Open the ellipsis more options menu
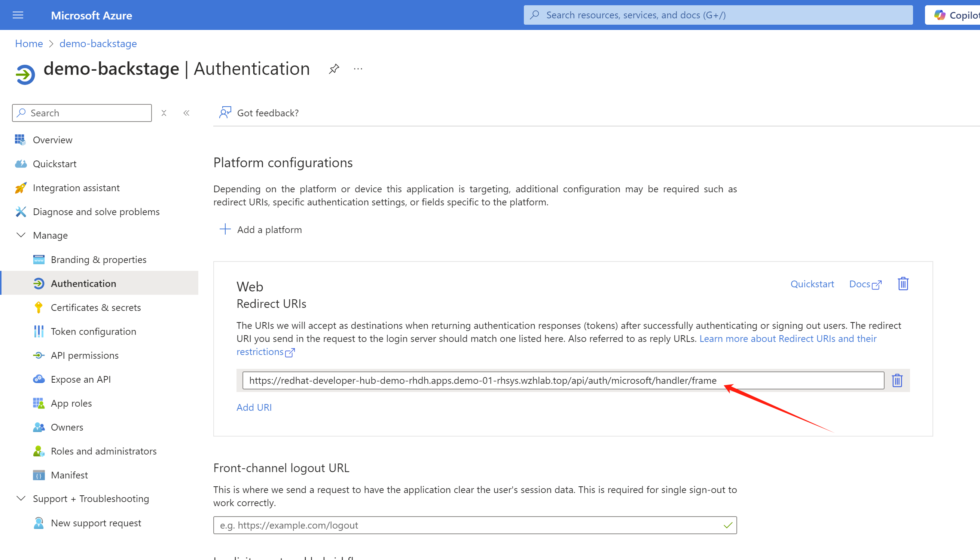Screen dimensions: 980x560 click(358, 69)
